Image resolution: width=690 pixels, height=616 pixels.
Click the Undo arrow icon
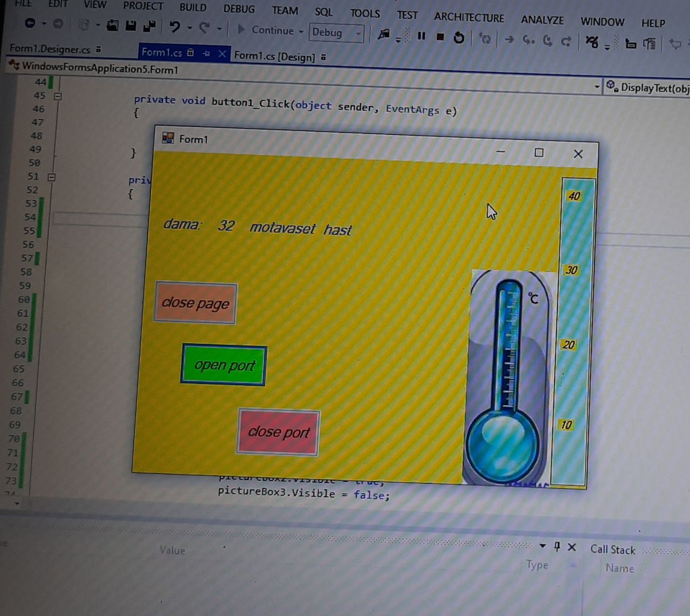tap(174, 26)
